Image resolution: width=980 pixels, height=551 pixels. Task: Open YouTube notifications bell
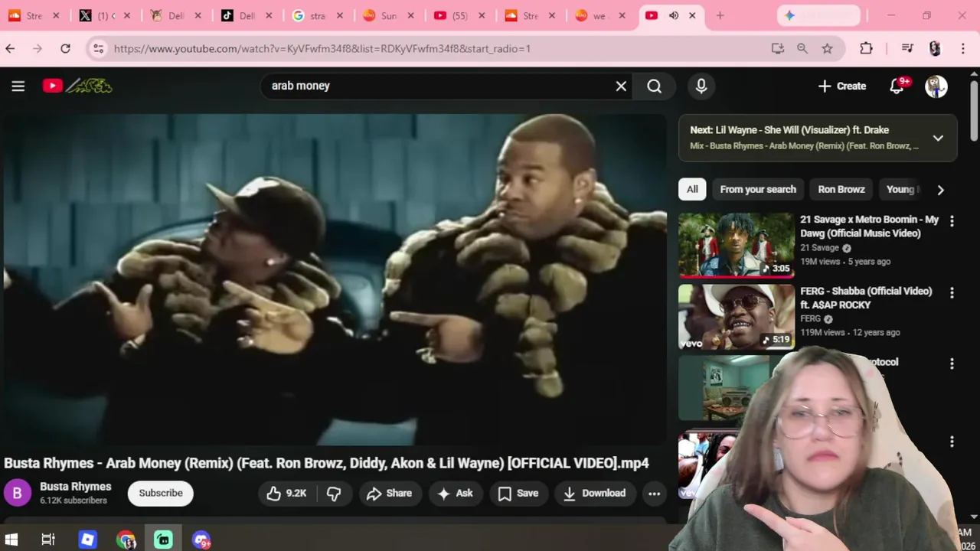point(897,86)
